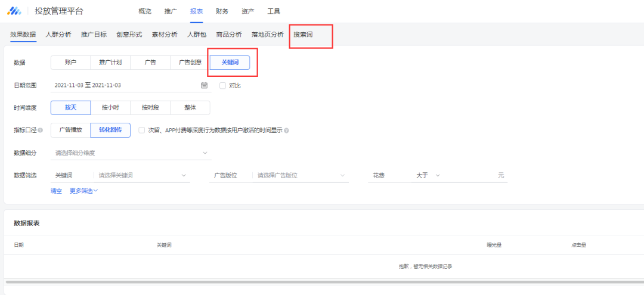644x295 pixels.
Task: Choose 转化回传 metric basis
Action: (x=110, y=130)
